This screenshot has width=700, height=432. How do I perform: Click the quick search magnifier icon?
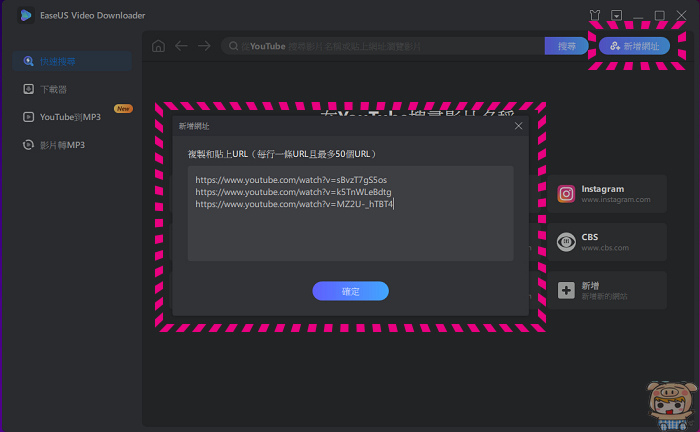[29, 61]
